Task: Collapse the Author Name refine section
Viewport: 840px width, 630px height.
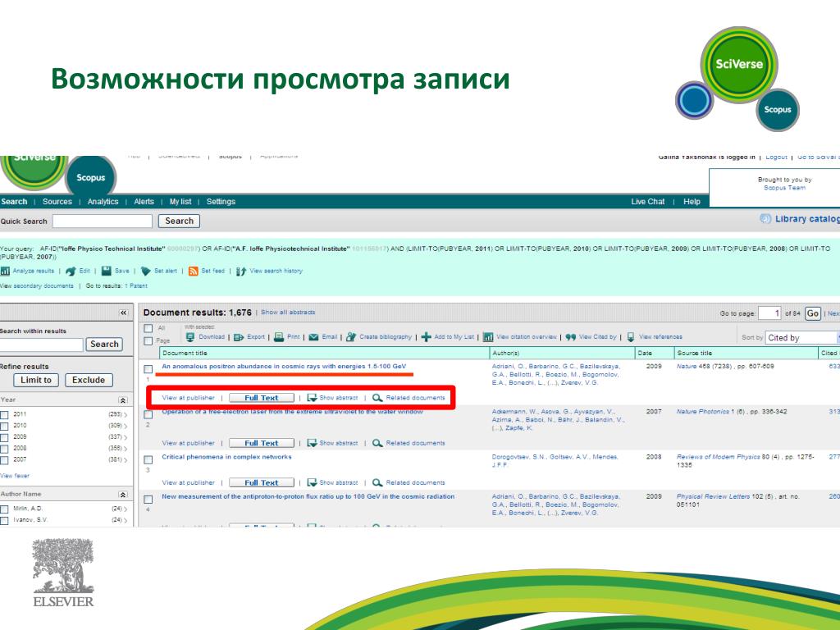Action: click(123, 495)
